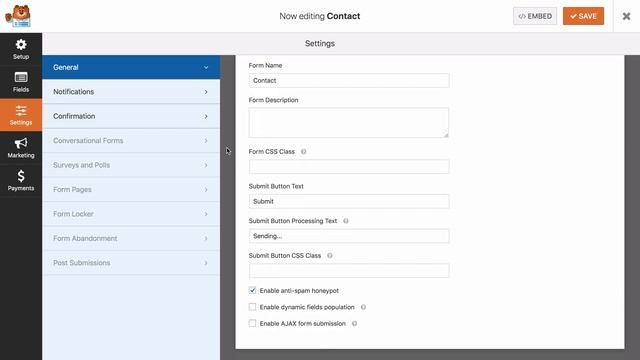Open the Surveys and Polls tab
The height and width of the screenshot is (360, 640).
(131, 165)
